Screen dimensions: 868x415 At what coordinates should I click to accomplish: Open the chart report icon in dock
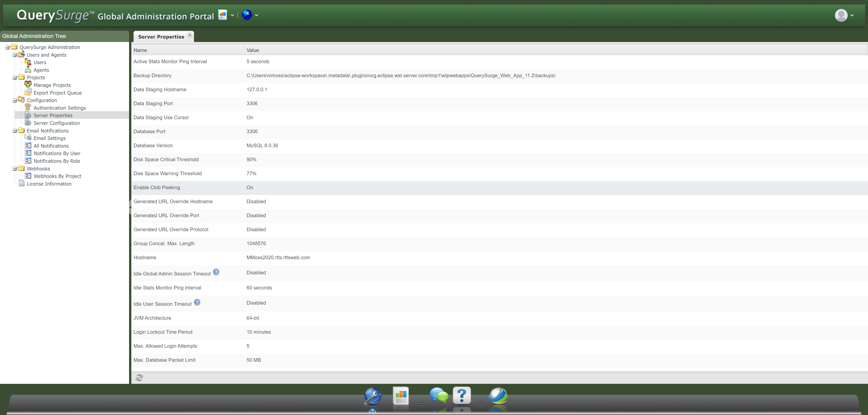coord(401,396)
